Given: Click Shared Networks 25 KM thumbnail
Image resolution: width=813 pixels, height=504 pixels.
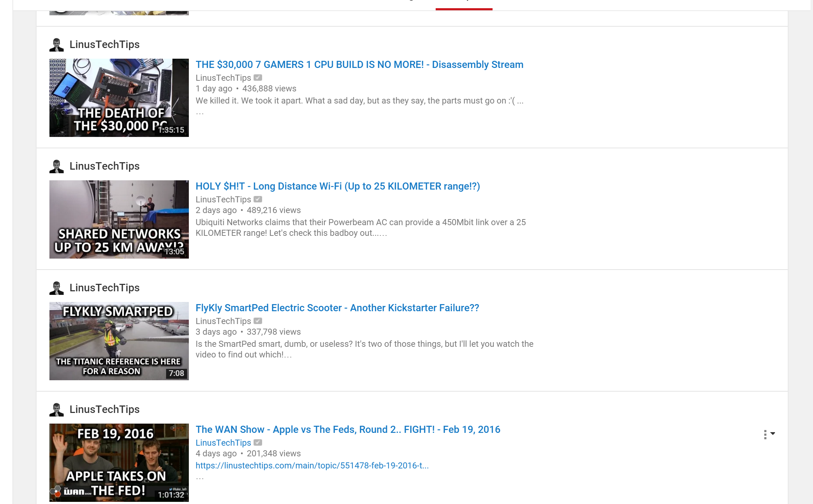Looking at the screenshot, I should pyautogui.click(x=119, y=219).
